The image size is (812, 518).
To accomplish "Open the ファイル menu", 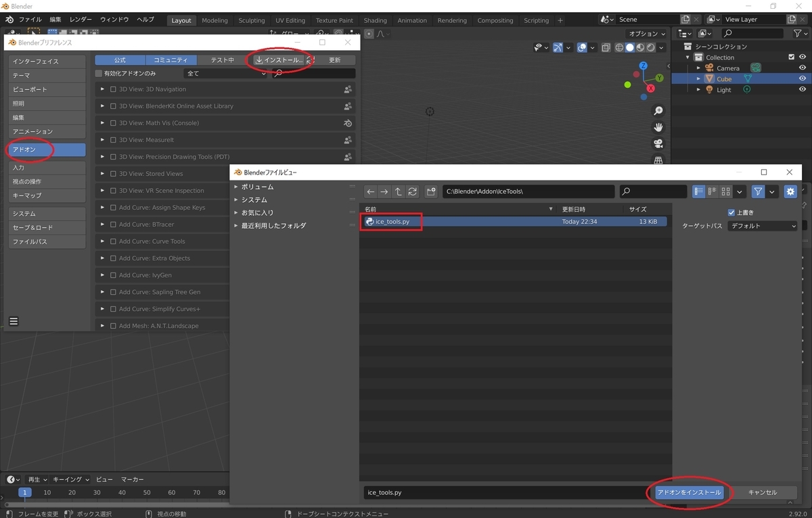I will point(30,20).
